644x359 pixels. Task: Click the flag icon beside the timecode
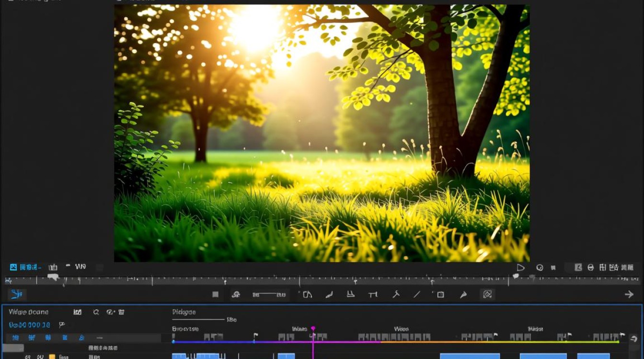point(62,325)
